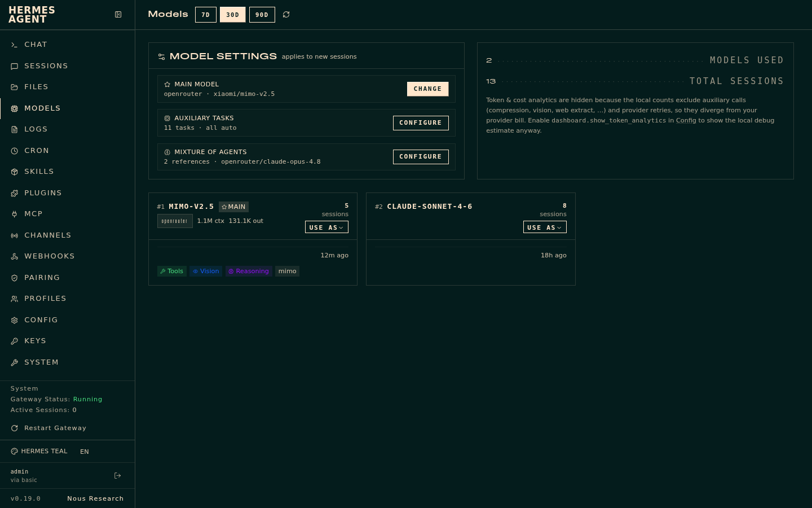Click the System wrench icon
Viewport: 812px width, 508px height.
(x=15, y=362)
